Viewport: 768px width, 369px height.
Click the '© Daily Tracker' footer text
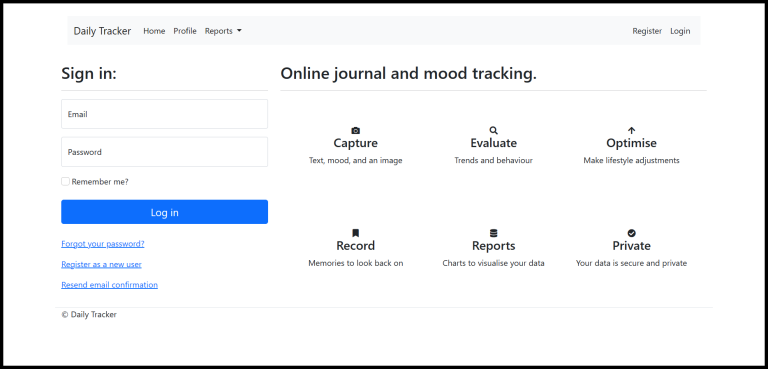click(x=89, y=315)
